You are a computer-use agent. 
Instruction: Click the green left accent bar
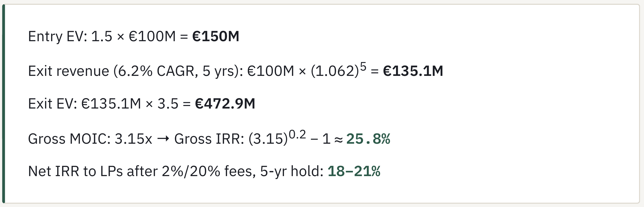click(4, 103)
